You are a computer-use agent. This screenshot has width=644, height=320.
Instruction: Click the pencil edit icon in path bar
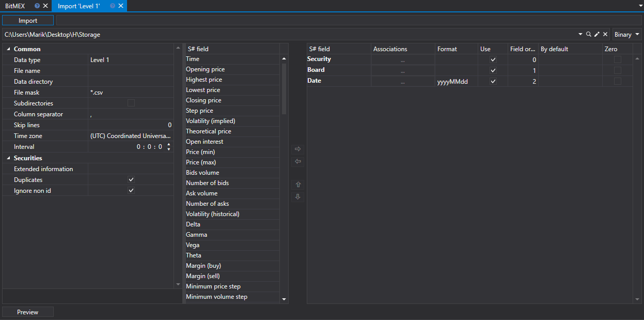click(x=596, y=34)
